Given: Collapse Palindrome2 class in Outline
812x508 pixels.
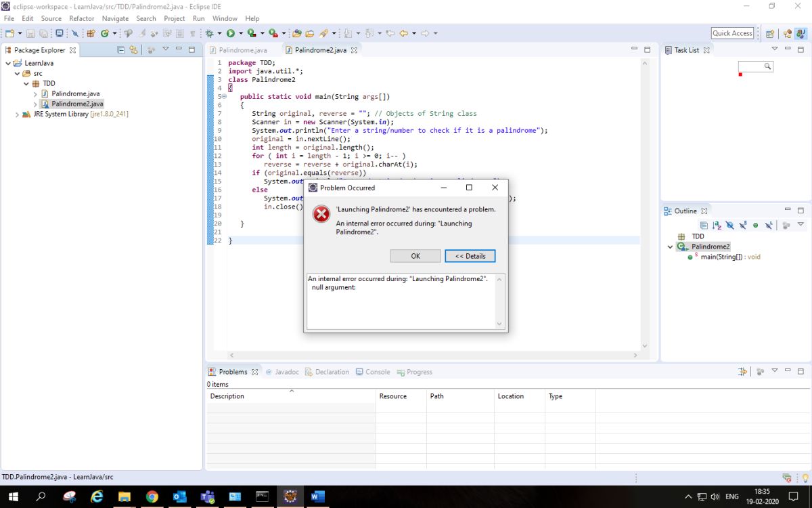Looking at the screenshot, I should click(x=671, y=247).
